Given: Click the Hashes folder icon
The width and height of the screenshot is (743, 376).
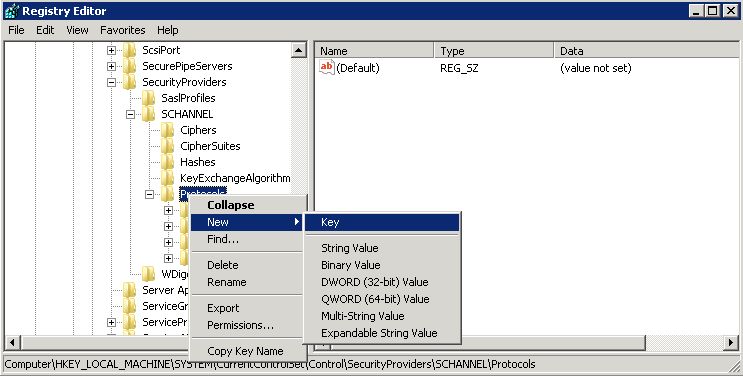Looking at the screenshot, I should tap(167, 162).
